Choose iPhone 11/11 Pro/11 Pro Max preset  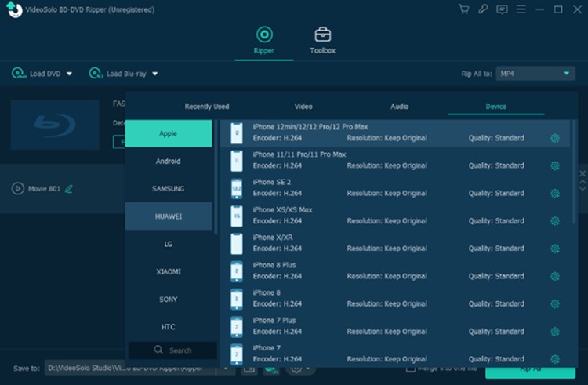point(395,161)
